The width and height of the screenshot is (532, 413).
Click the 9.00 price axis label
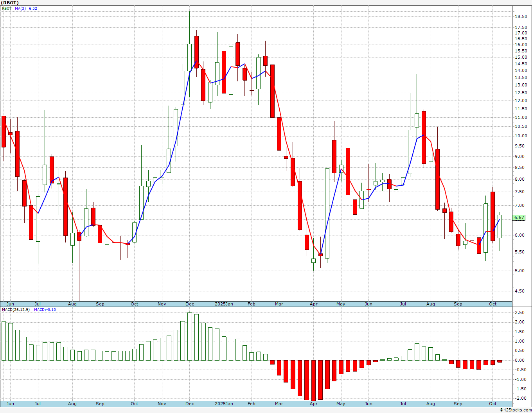[520, 156]
